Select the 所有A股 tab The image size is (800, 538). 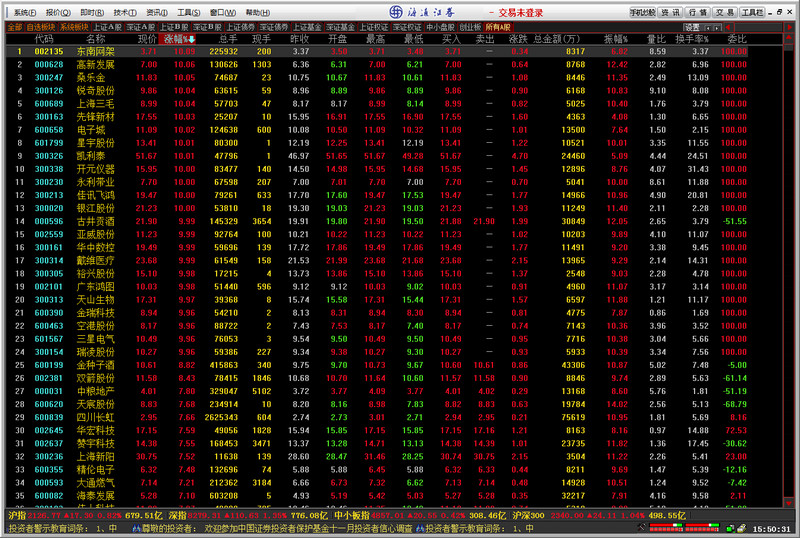[498, 27]
